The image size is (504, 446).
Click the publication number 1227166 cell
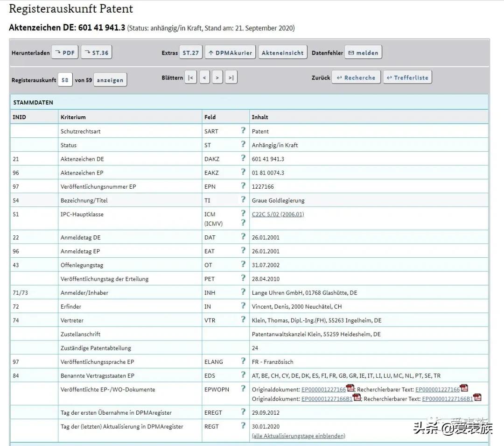click(x=369, y=186)
